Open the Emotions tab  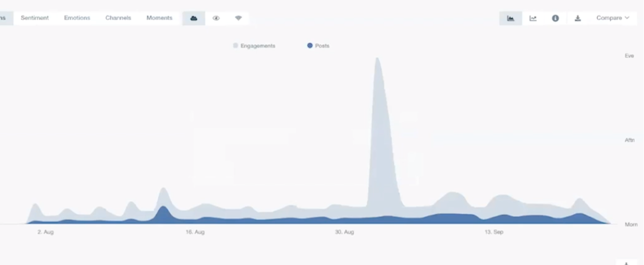click(x=77, y=18)
